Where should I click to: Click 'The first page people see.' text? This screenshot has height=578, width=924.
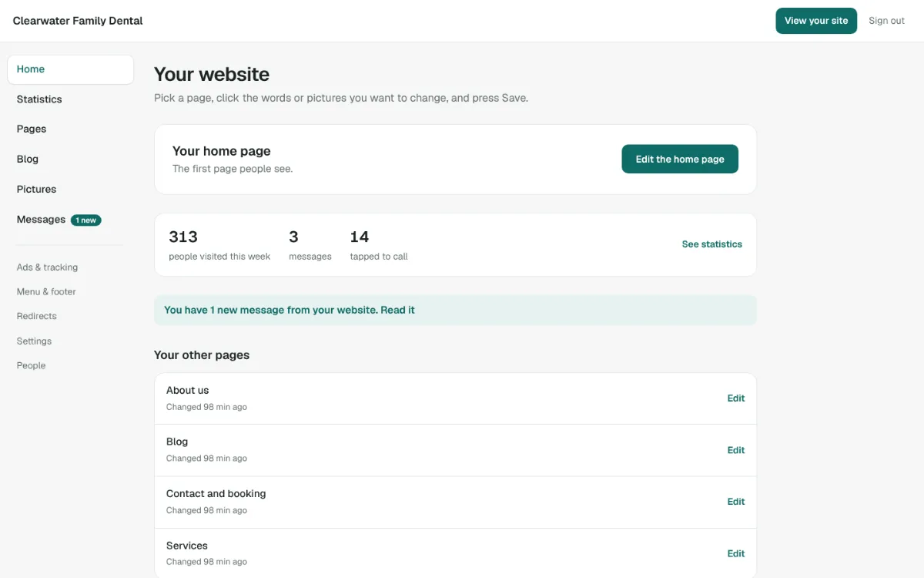click(233, 169)
